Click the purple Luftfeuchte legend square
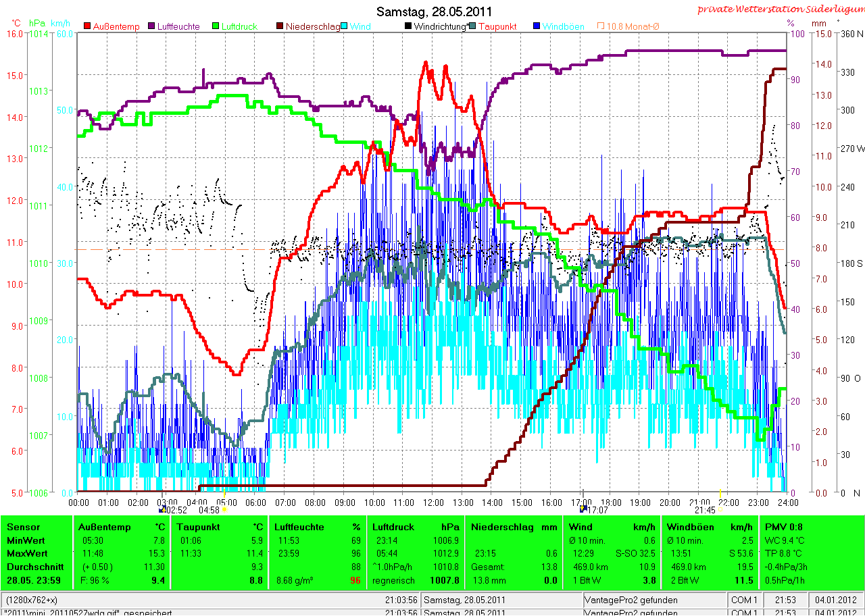Screen dimensions: 865x616 tap(153, 26)
